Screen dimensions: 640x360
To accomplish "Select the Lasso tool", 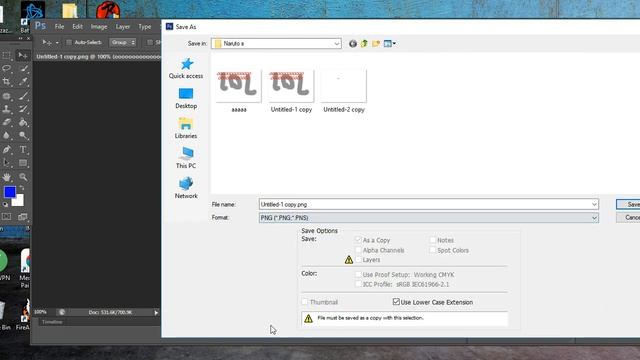I will click(7, 68).
